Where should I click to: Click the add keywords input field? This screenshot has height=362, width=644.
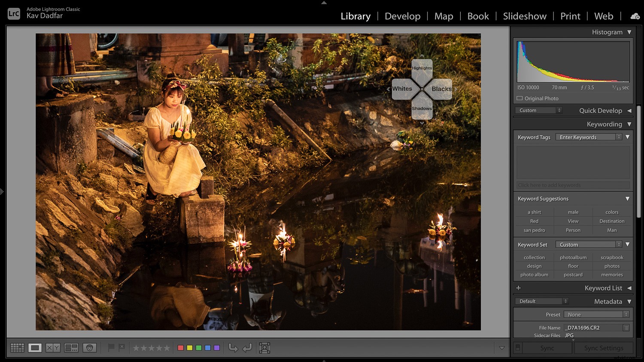[x=573, y=185]
